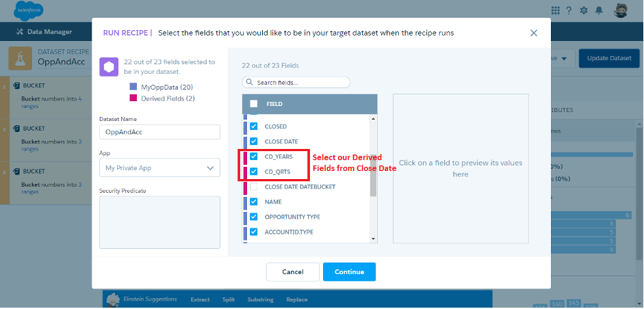Open the App dropdown My Private App
The image size is (644, 309).
tap(159, 168)
